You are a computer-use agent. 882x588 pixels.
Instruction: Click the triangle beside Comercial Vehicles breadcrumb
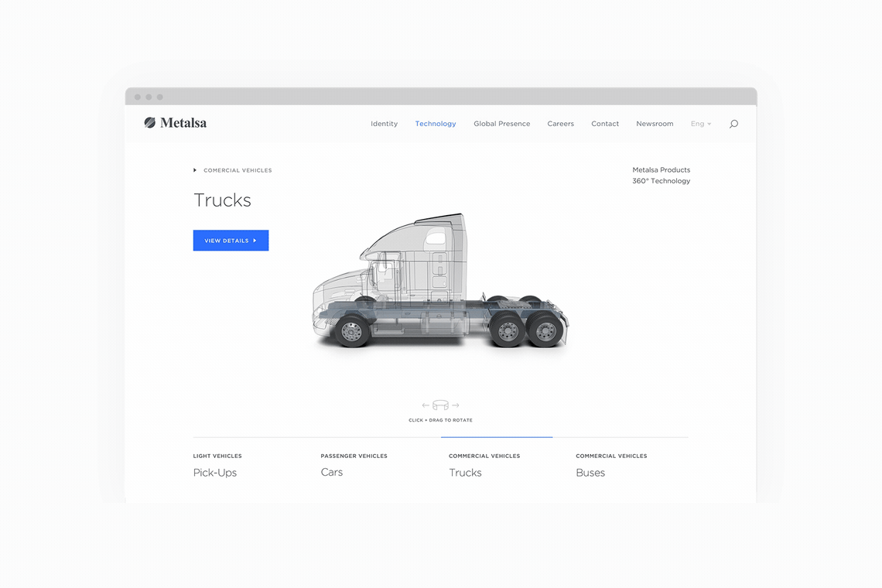click(x=195, y=170)
